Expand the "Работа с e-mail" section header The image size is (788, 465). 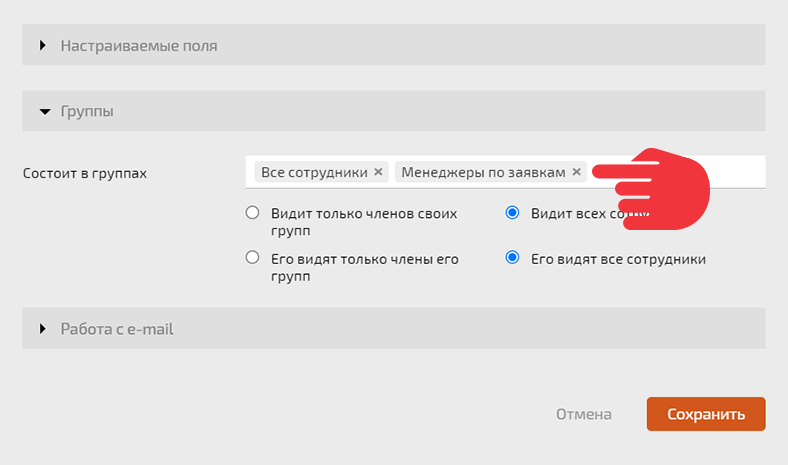[x=117, y=328]
